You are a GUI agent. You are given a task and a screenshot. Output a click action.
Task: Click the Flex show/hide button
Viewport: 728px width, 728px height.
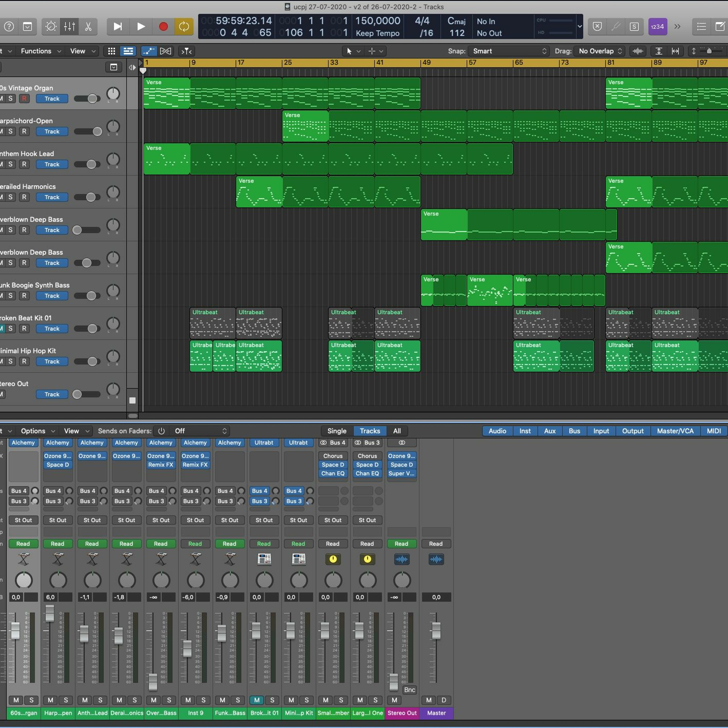165,51
